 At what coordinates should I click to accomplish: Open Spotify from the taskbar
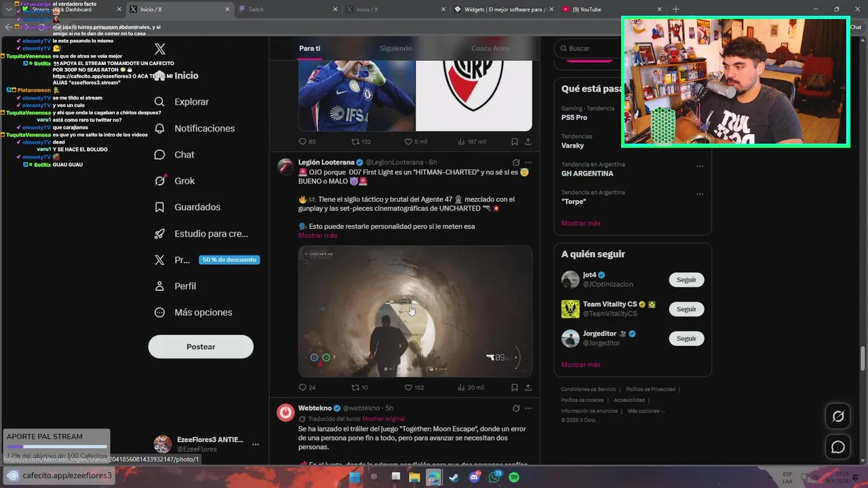514,477
